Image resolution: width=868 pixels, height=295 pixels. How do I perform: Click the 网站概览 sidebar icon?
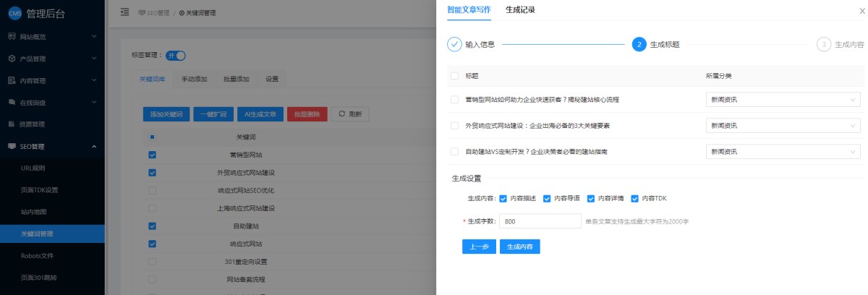(12, 36)
